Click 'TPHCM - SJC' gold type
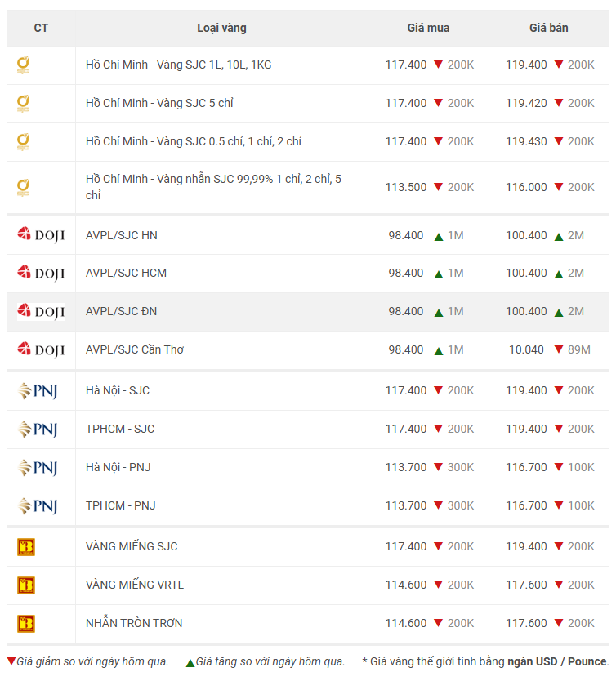 tap(120, 429)
